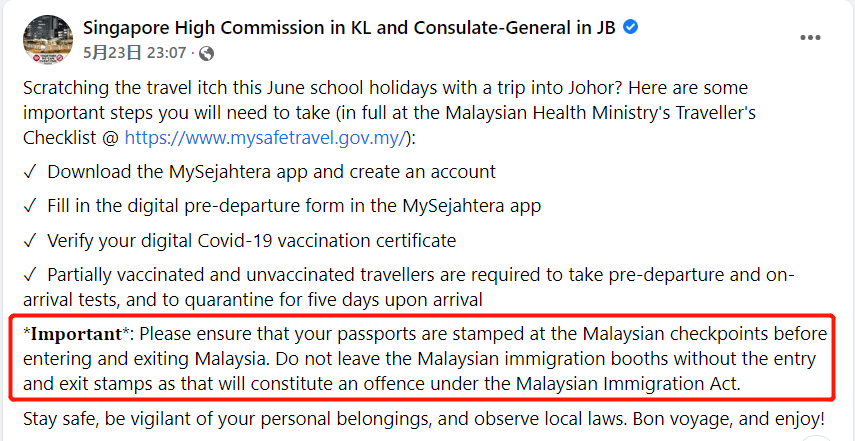This screenshot has height=441, width=855.
Task: Click the 'Verify your digital Covid-19 vaccination certificate' line
Action: click(x=251, y=240)
